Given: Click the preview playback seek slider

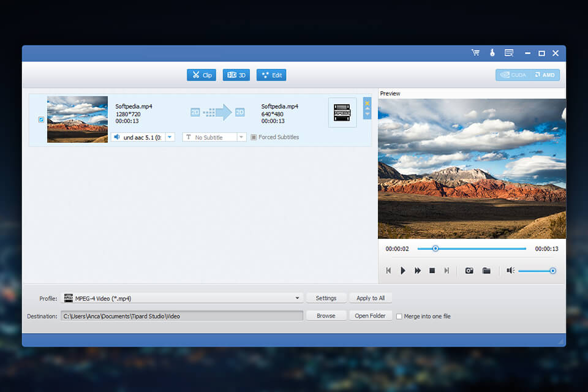Looking at the screenshot, I should click(472, 249).
